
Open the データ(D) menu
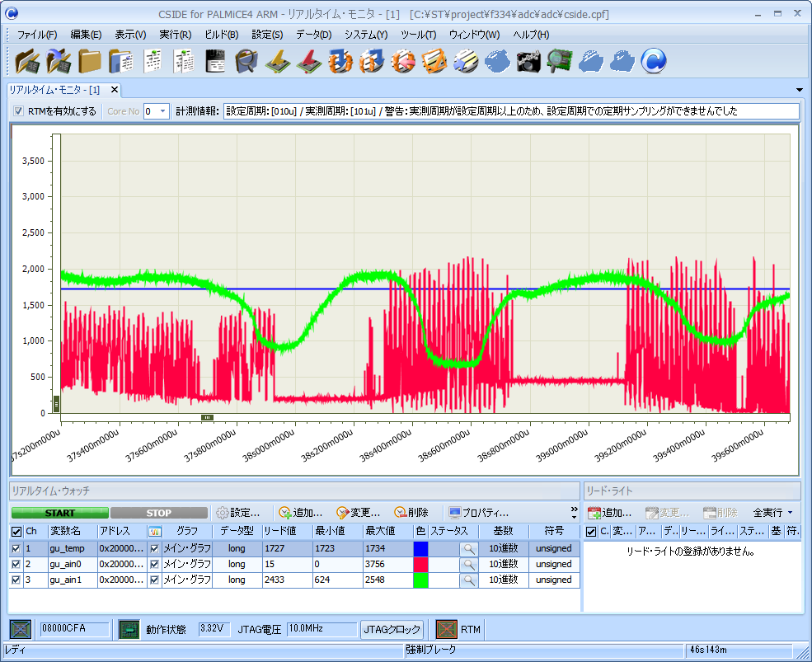(314, 35)
